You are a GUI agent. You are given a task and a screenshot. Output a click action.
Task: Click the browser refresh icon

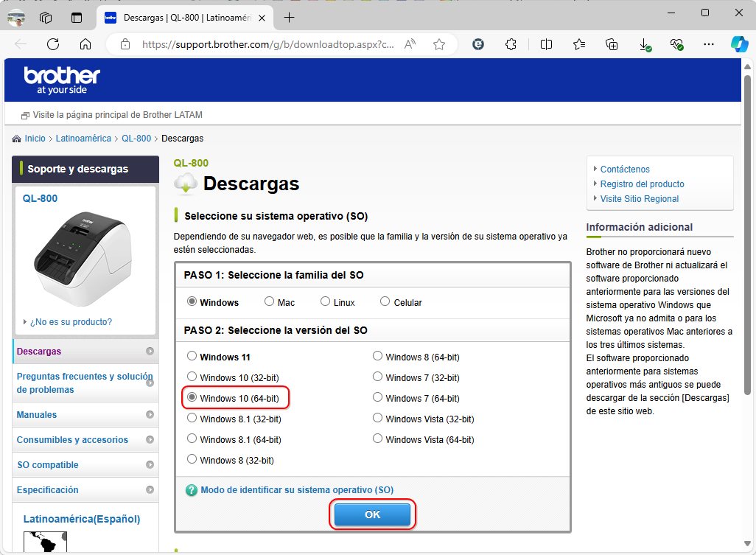(53, 44)
